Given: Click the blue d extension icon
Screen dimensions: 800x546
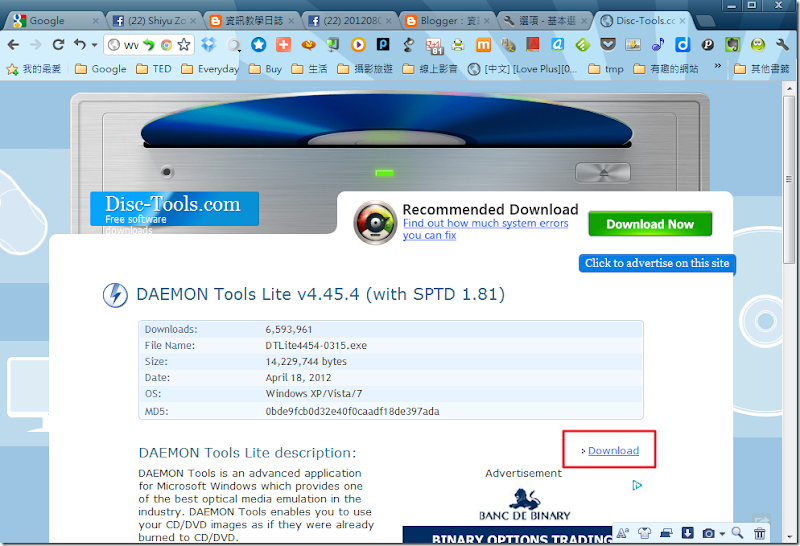Looking at the screenshot, I should tap(683, 45).
